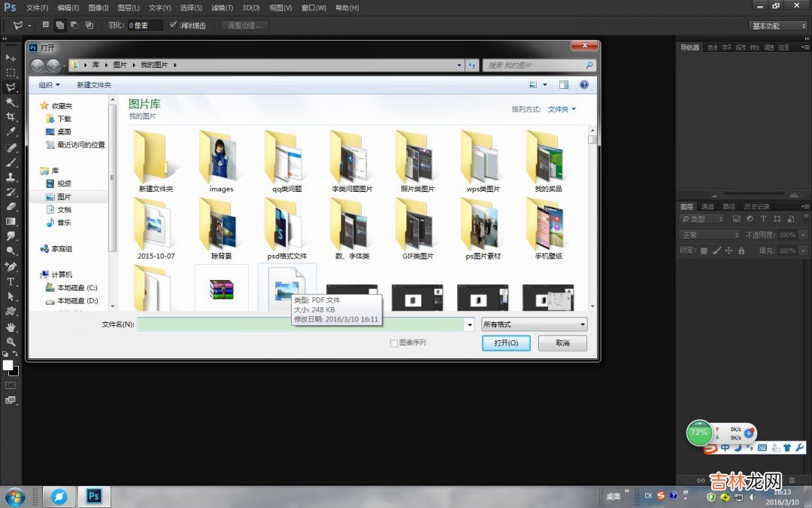This screenshot has height=508, width=812.
Task: Expand the 排列方式 文件夹 sort dropdown
Action: point(562,109)
